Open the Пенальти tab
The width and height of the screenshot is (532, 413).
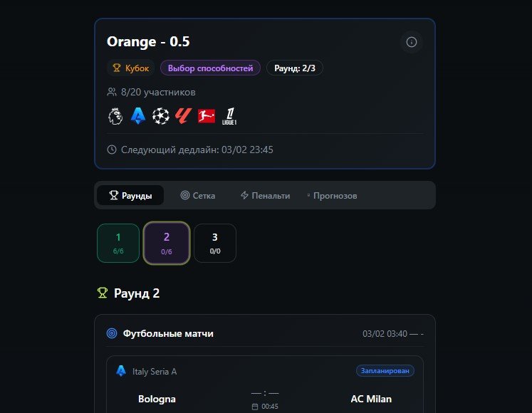coord(265,195)
